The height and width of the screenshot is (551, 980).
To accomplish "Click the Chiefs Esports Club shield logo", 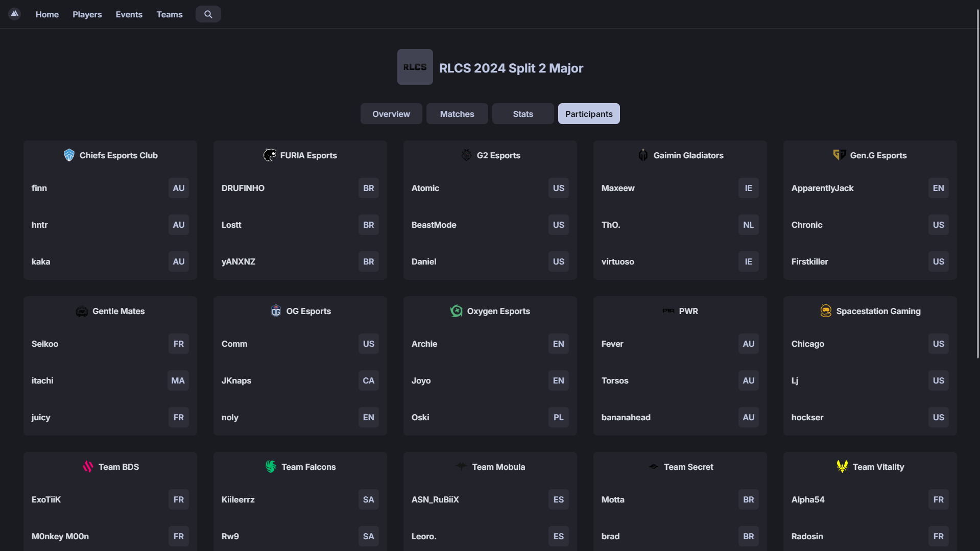I will tap(69, 155).
